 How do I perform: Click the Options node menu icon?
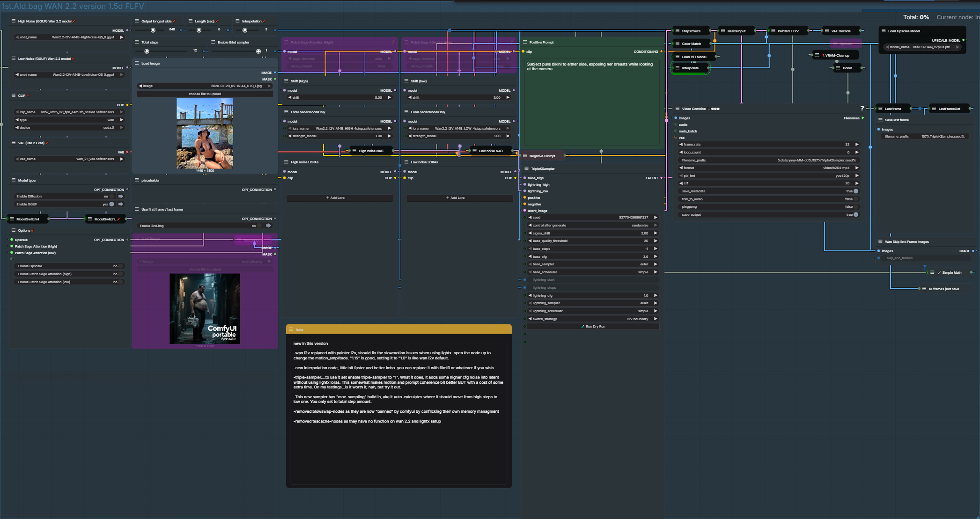coord(14,230)
